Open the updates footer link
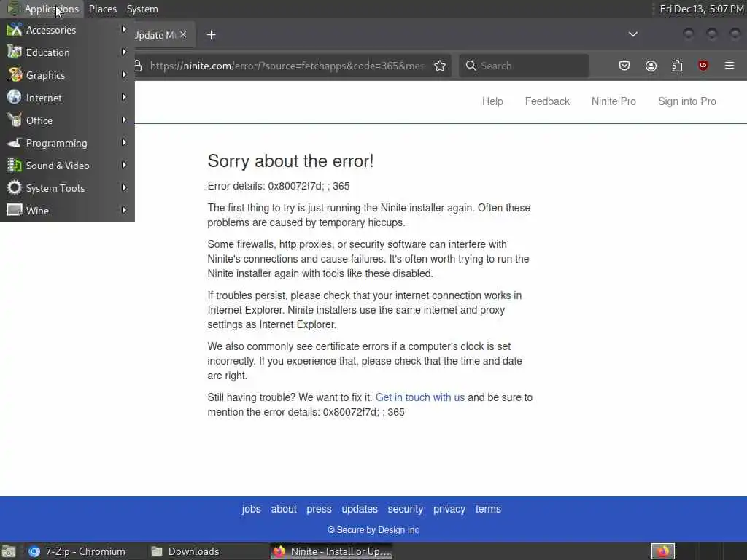Viewport: 747px width, 560px height. click(360, 509)
